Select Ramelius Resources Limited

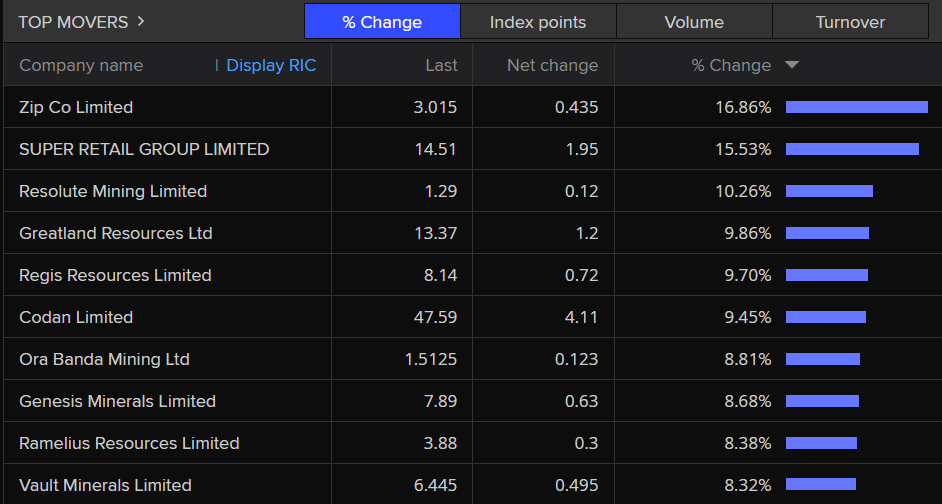[x=129, y=443]
